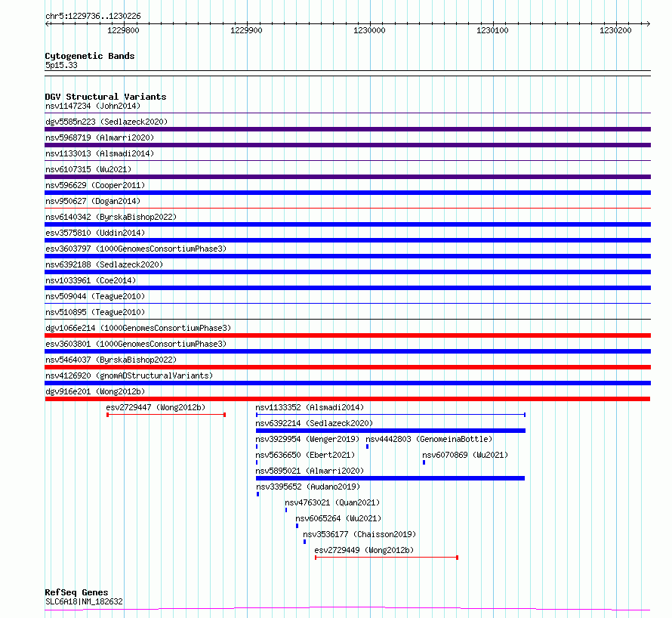This screenshot has height=618, width=672.
Task: Click ruler position 1230100
Action: click(492, 30)
